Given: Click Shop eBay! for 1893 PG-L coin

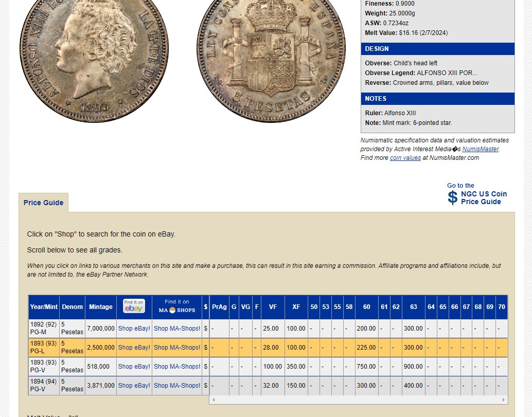Looking at the screenshot, I should 134,348.
